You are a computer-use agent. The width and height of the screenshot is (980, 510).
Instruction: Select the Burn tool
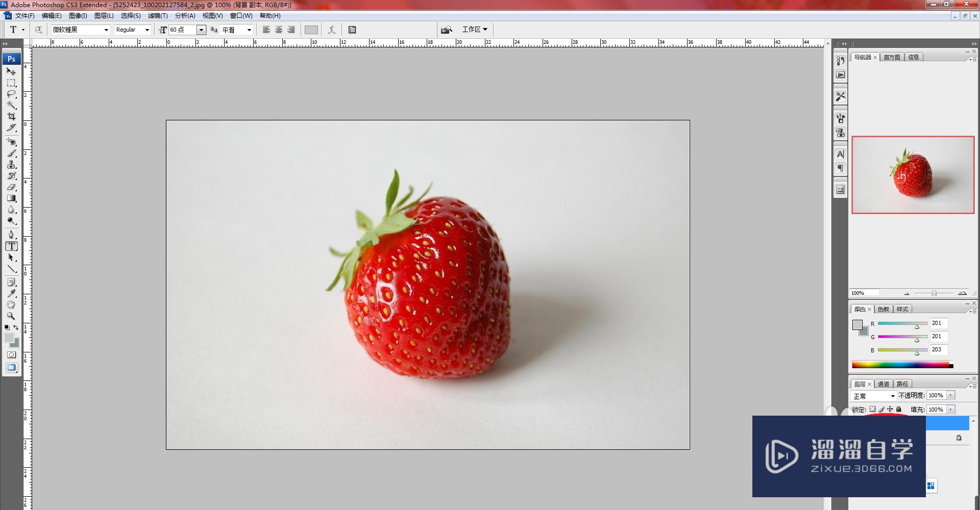point(11,220)
